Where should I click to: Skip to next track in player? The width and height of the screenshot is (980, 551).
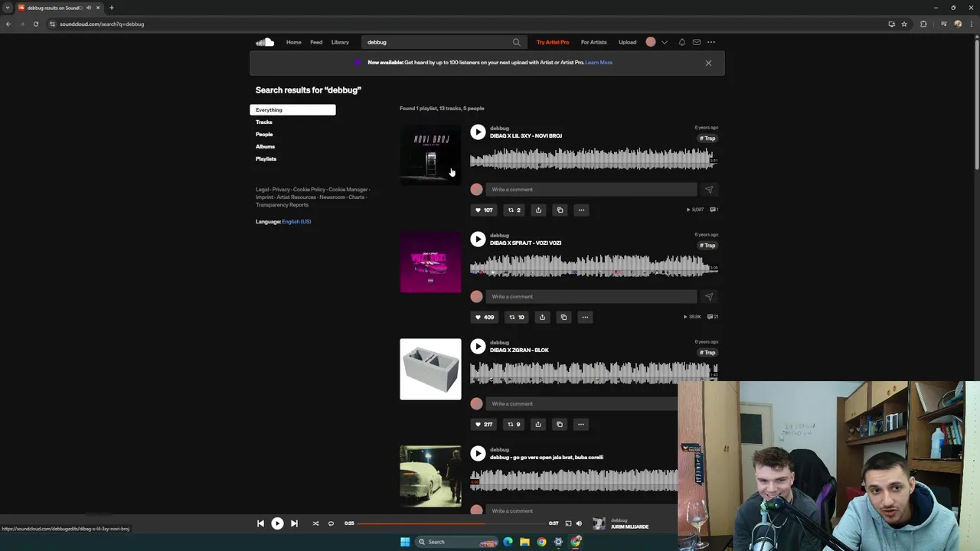294,523
